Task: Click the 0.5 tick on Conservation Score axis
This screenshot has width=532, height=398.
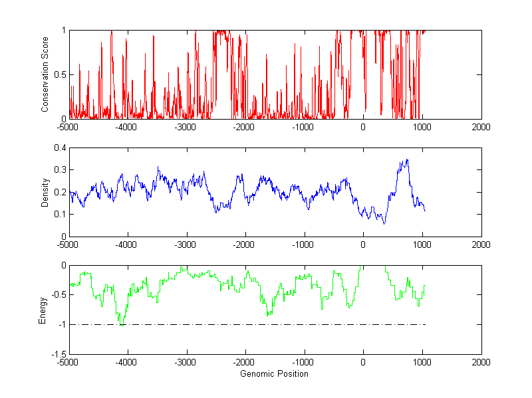Action: point(59,74)
